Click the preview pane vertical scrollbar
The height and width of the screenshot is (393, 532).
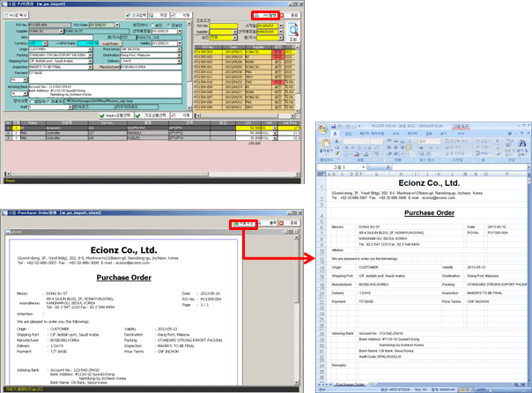pos(296,308)
